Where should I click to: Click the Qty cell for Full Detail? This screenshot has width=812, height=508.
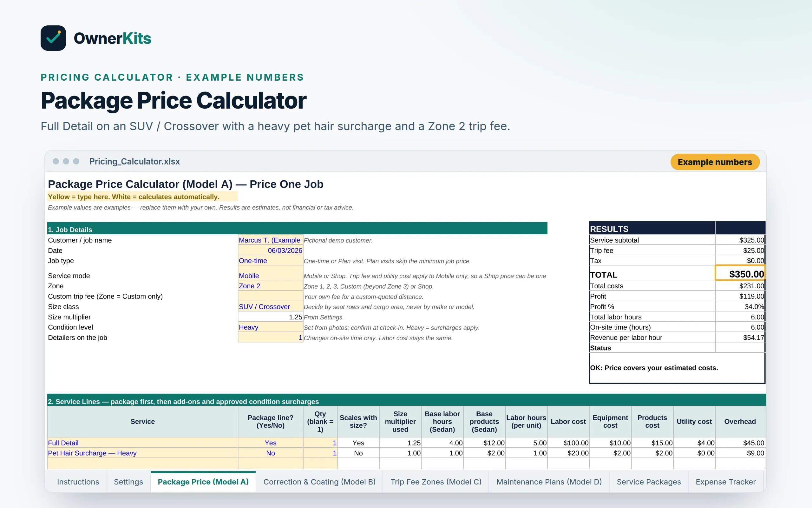click(320, 443)
